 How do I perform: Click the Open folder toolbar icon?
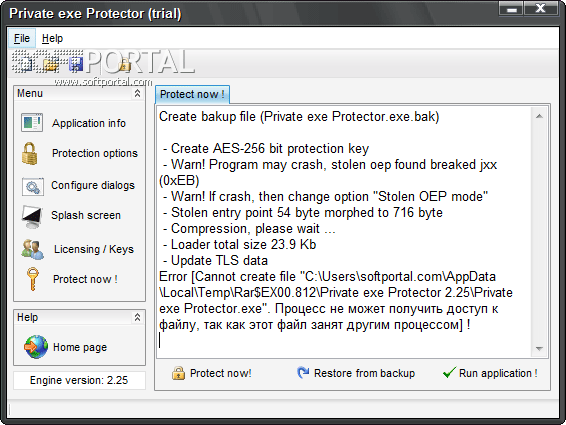tap(50, 64)
